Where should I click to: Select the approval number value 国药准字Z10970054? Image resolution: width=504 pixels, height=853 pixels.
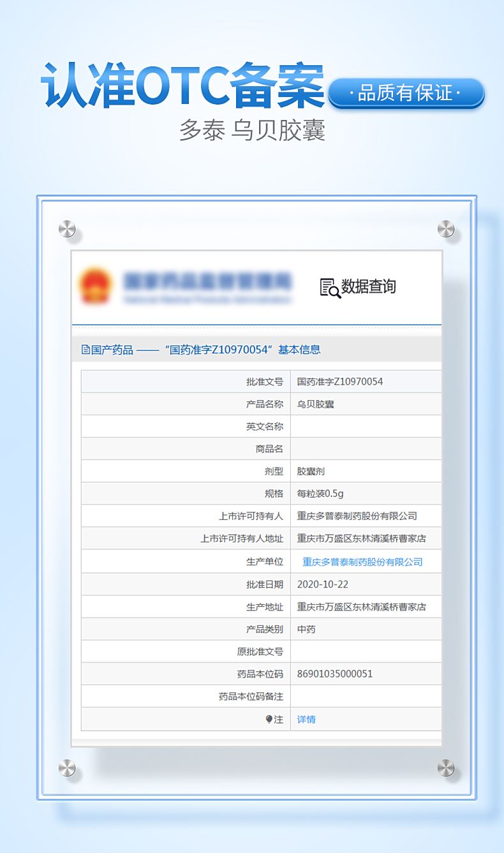click(340, 382)
